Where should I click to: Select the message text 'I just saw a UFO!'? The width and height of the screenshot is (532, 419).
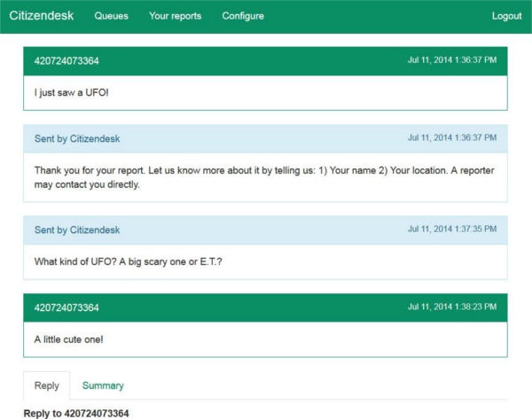coord(71,92)
